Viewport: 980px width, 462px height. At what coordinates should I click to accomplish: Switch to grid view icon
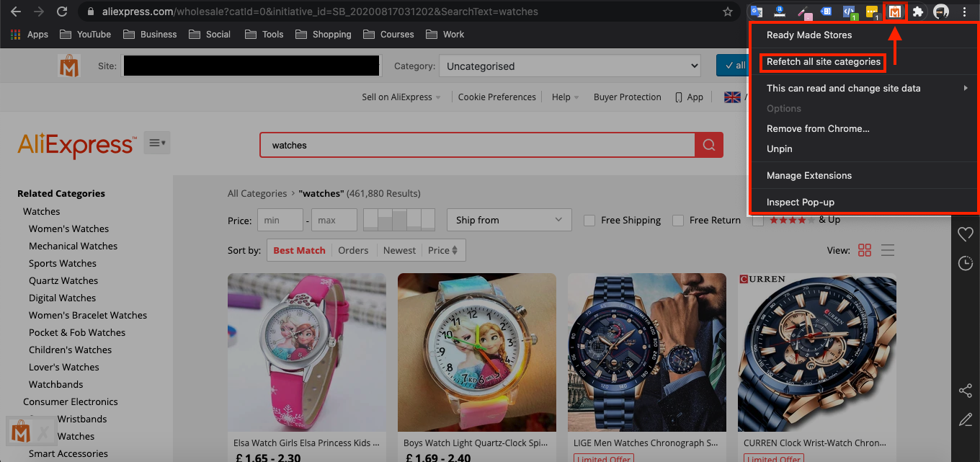tap(865, 250)
